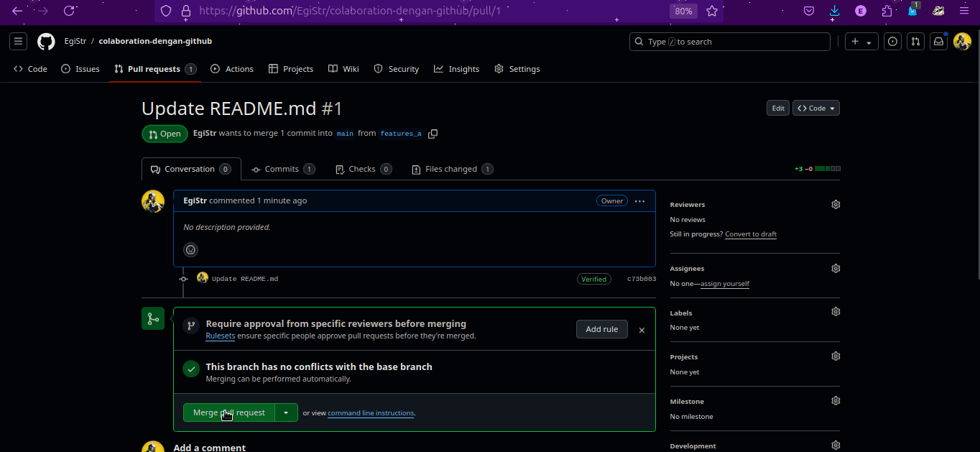Switch to the Commits tab
Viewport: 980px width, 452px height.
283,169
